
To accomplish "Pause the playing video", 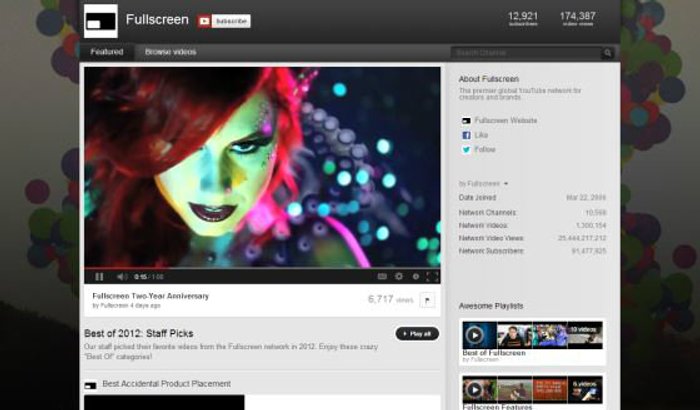I will [99, 277].
